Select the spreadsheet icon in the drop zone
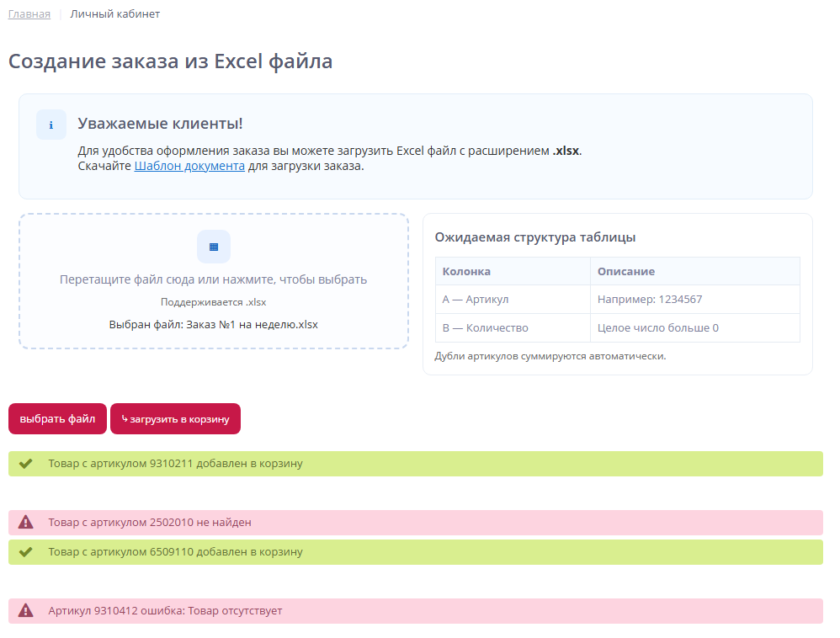The height and width of the screenshot is (638, 840). pyautogui.click(x=213, y=247)
